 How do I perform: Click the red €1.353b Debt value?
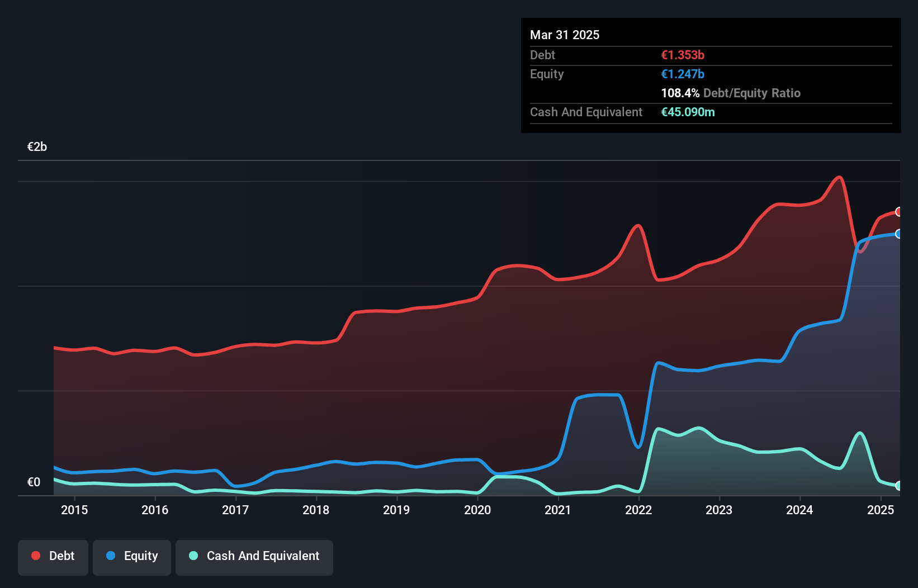coord(682,55)
